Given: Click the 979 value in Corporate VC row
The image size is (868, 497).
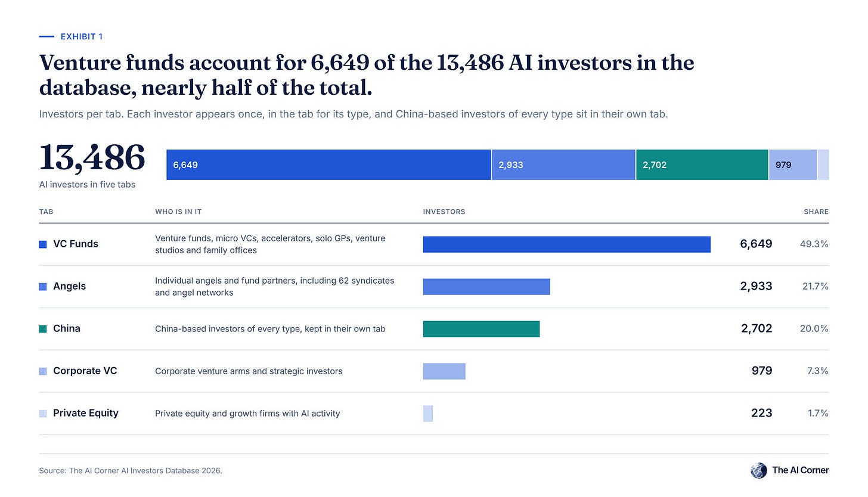Looking at the screenshot, I should (x=762, y=371).
